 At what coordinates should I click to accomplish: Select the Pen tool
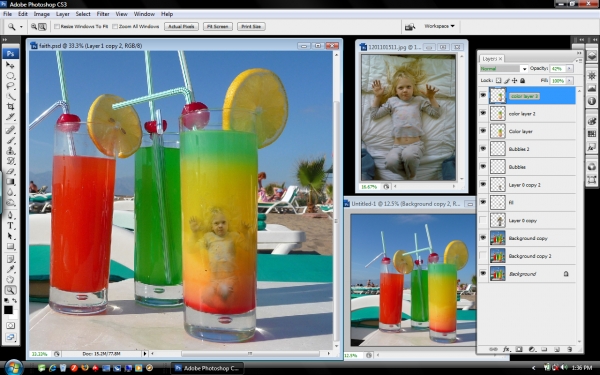[x=10, y=215]
